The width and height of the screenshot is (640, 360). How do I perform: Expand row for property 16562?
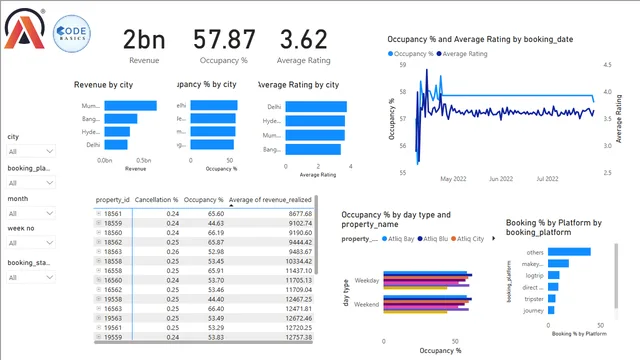coord(98,289)
